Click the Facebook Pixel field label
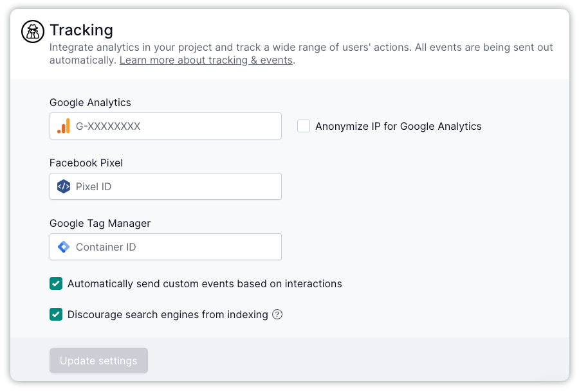This screenshot has height=392, width=579. tap(86, 163)
